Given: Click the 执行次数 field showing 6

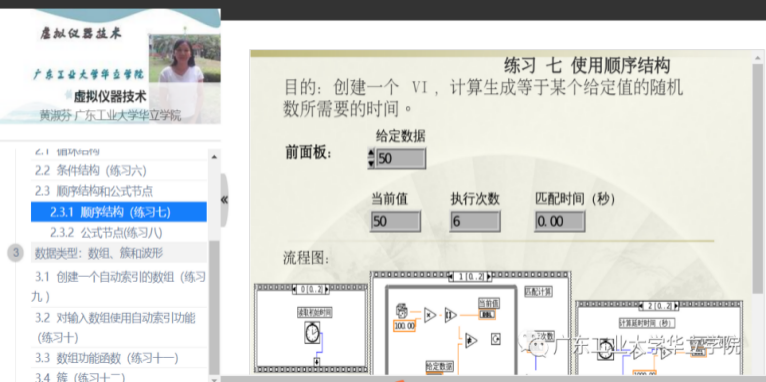Looking at the screenshot, I should click(x=475, y=221).
